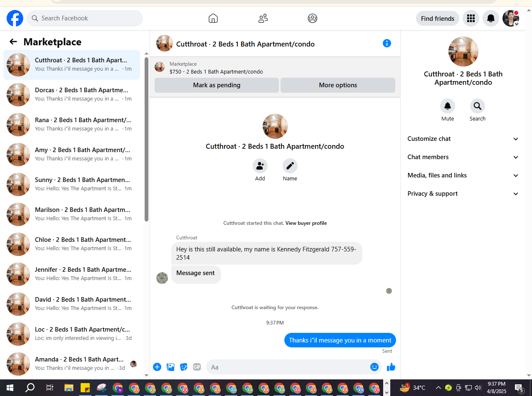
Task: Open the account profile picture menu
Action: pyautogui.click(x=511, y=18)
